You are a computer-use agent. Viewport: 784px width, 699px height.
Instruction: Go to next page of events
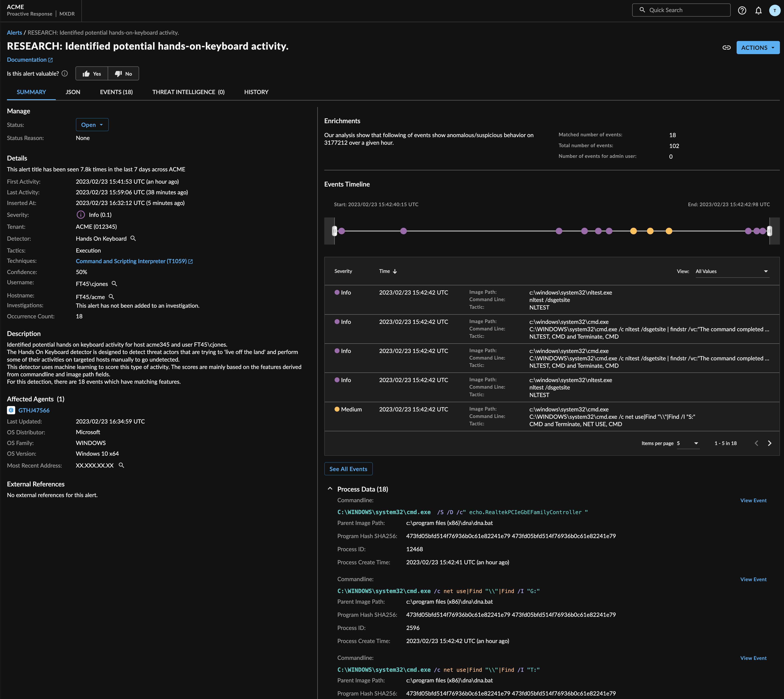point(769,443)
